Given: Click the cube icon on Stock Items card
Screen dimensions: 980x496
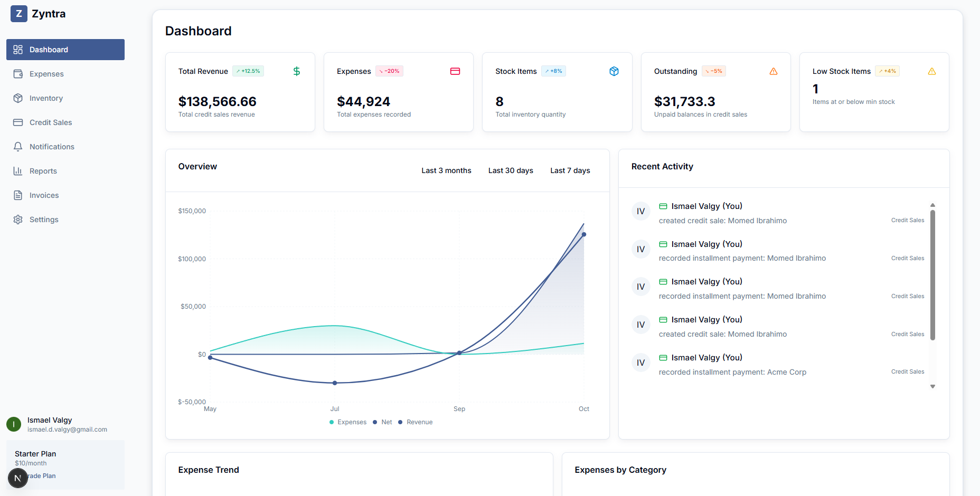Looking at the screenshot, I should (x=614, y=71).
